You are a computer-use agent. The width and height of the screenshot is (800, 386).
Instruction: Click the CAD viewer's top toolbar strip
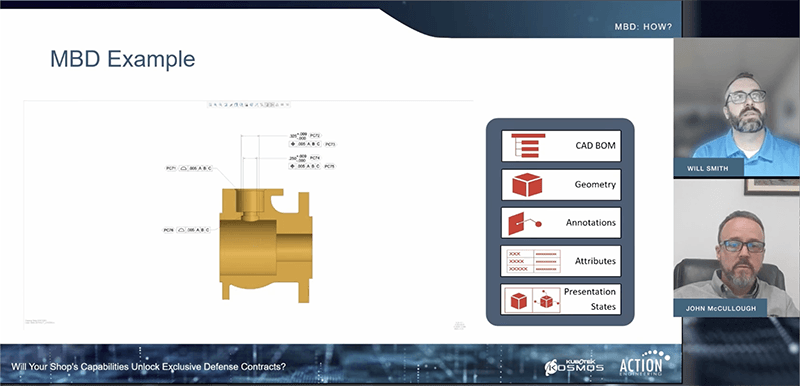(x=248, y=105)
